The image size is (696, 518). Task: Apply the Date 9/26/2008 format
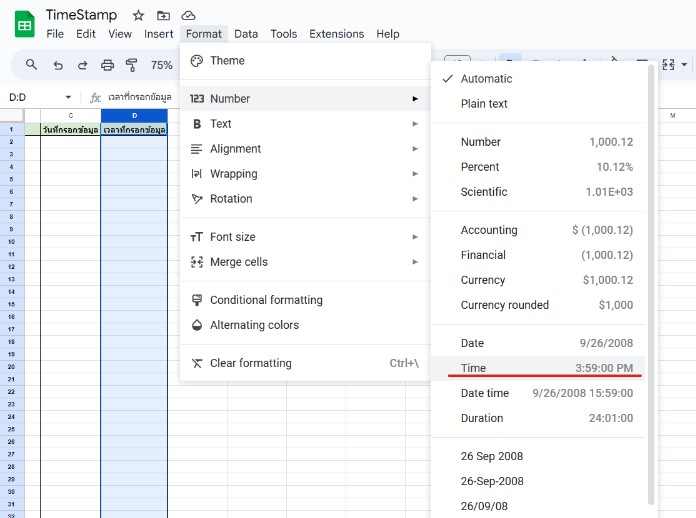[538, 343]
